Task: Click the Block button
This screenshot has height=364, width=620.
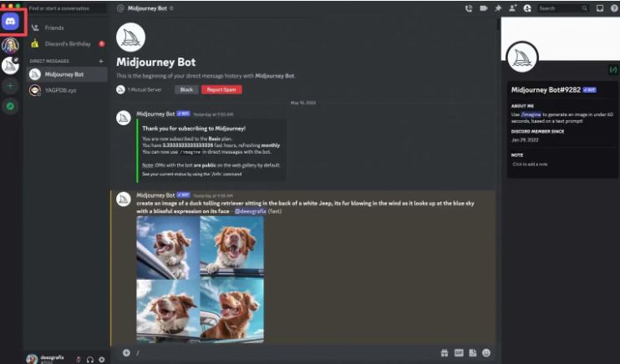Action: pyautogui.click(x=186, y=89)
